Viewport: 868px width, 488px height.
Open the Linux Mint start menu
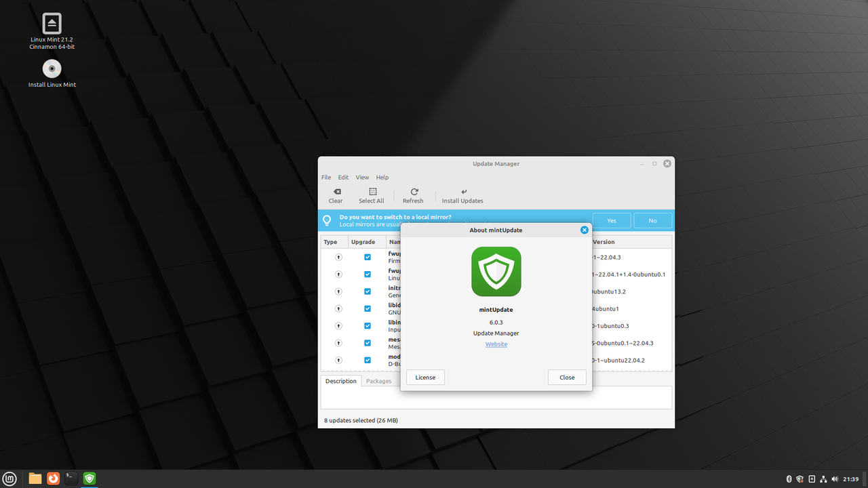pos(9,479)
